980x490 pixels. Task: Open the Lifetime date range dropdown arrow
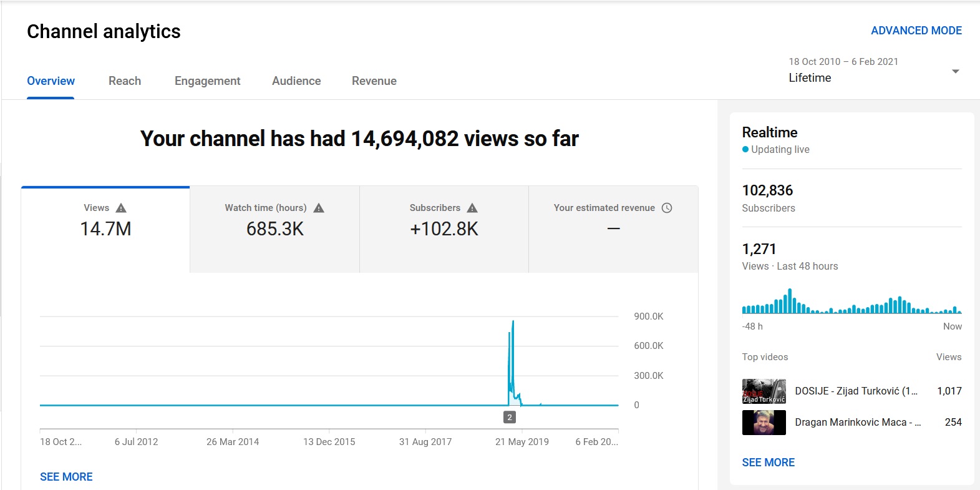pyautogui.click(x=955, y=71)
